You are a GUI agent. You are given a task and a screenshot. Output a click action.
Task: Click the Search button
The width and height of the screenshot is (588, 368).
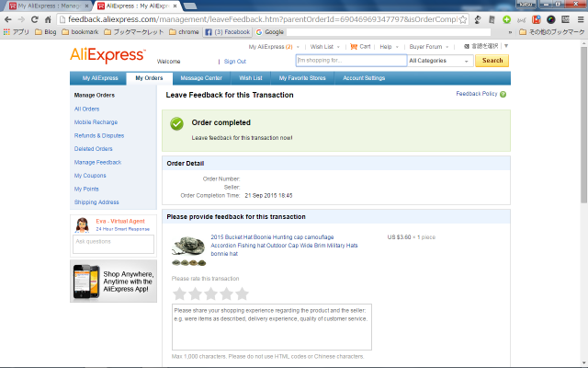[492, 61]
